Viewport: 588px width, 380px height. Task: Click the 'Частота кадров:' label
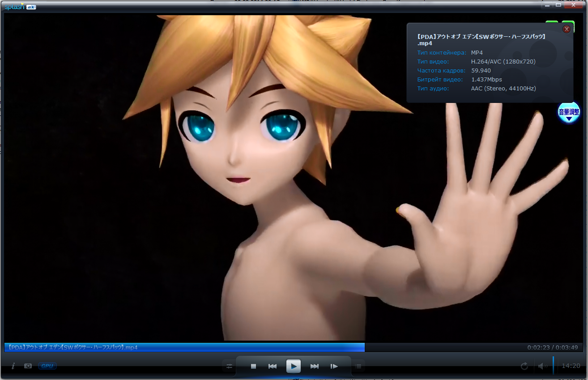(441, 71)
